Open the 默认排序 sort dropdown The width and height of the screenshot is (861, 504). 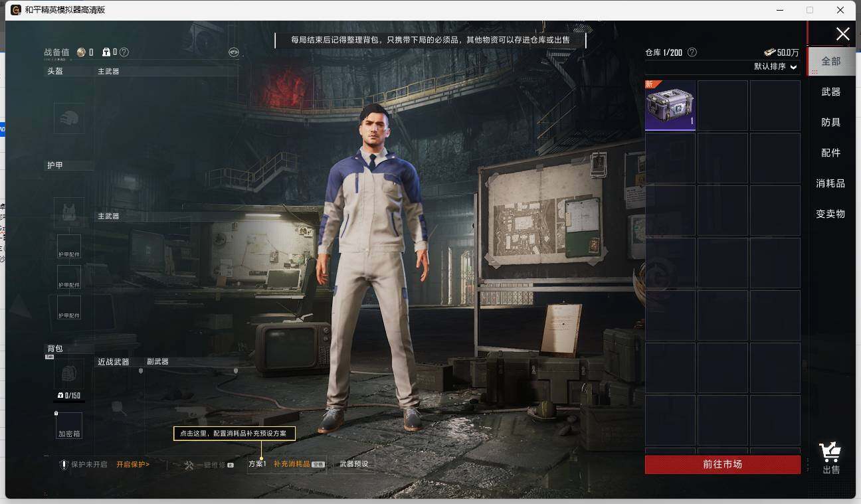tap(775, 66)
